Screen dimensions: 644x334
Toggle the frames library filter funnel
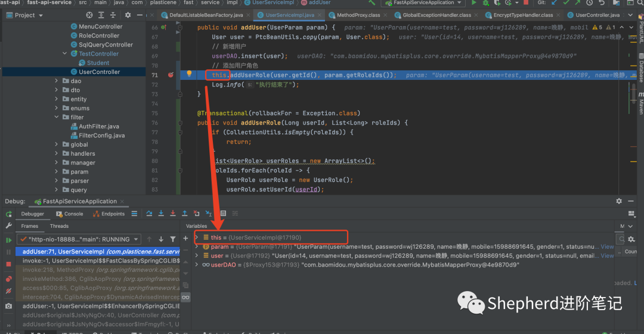pyautogui.click(x=173, y=239)
